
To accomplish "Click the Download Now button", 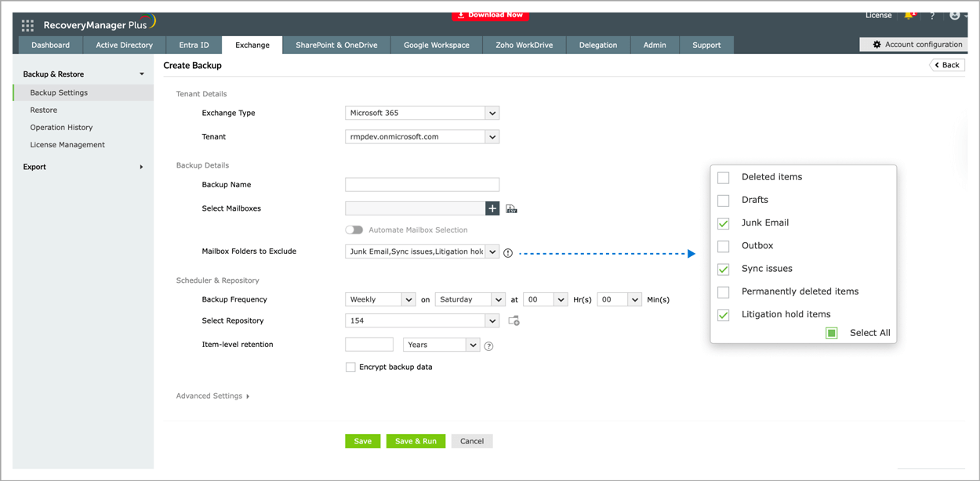I will pos(490,15).
